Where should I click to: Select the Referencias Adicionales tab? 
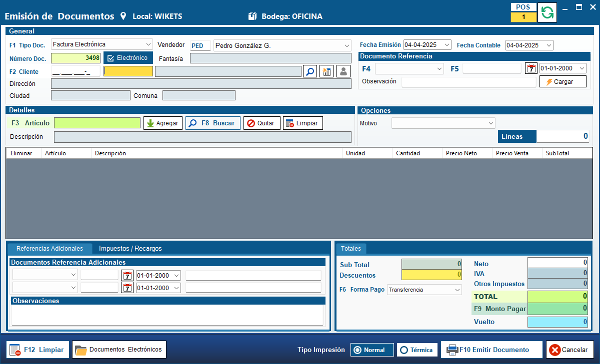pos(49,248)
